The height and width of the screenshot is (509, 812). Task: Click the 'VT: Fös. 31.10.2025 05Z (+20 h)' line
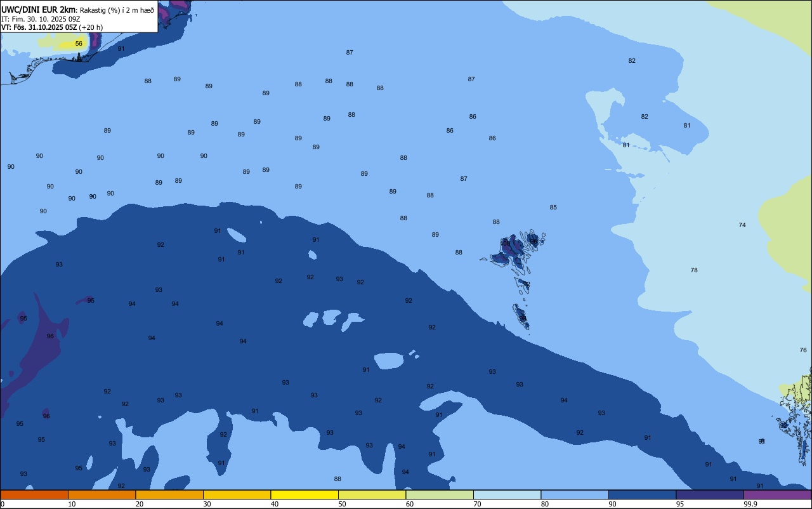[x=52, y=27]
